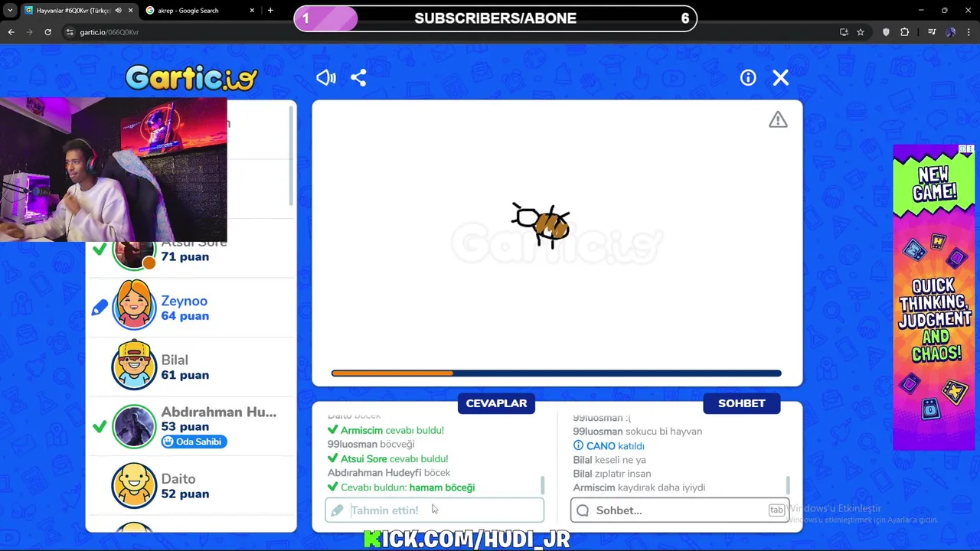This screenshot has height=551, width=980.
Task: Click the Gartic.io logo
Action: [x=191, y=77]
